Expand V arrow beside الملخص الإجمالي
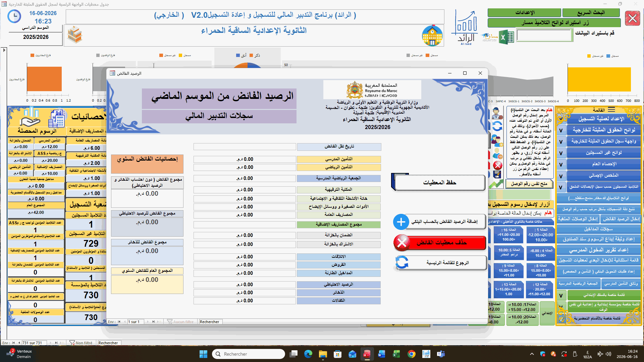Viewport: 644px width, 362px height. (x=561, y=176)
